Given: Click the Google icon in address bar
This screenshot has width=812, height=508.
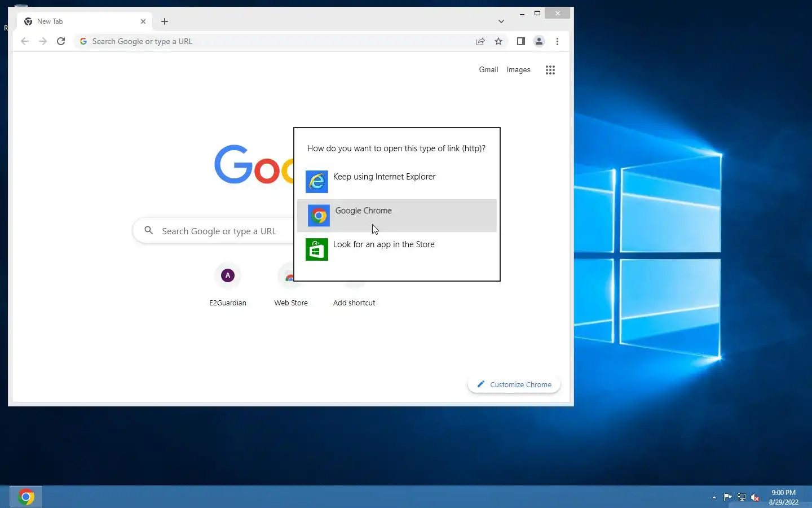Looking at the screenshot, I should point(83,41).
